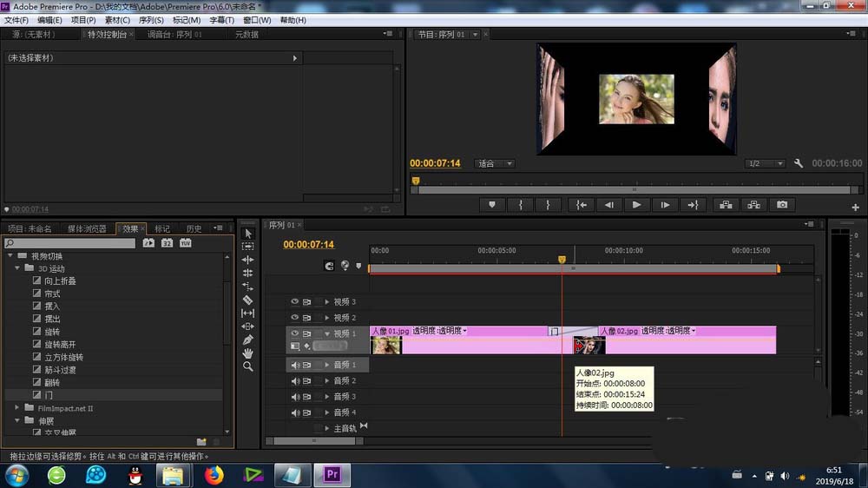This screenshot has width=868, height=488.
Task: Mute the 音频 2 track
Action: [295, 381]
